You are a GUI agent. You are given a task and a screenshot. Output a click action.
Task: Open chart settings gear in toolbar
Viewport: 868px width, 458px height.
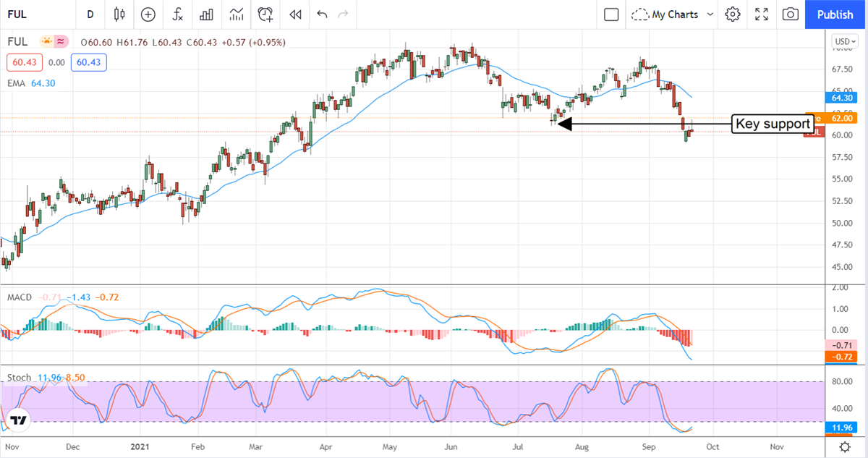point(733,14)
